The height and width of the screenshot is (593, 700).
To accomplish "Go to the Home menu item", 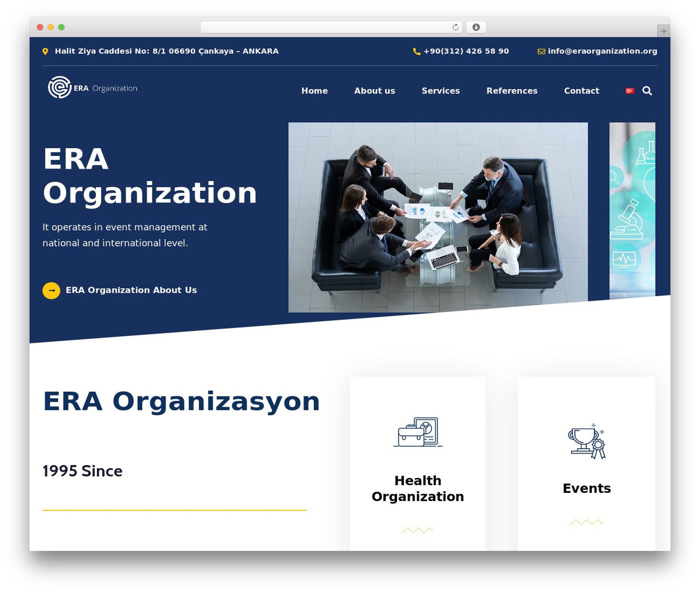I will click(x=314, y=91).
